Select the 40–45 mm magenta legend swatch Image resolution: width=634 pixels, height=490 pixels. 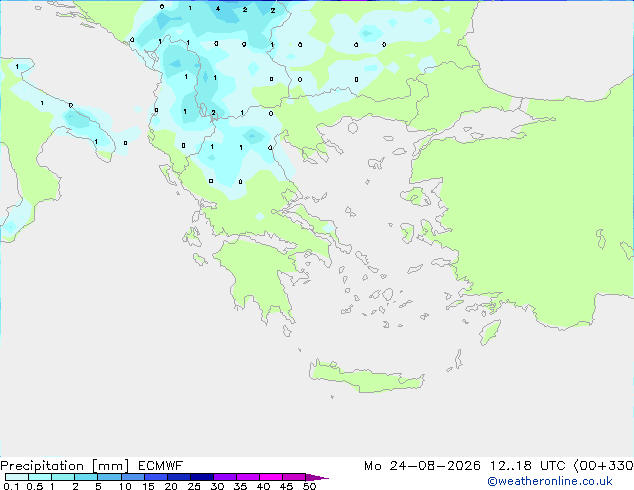[271, 477]
